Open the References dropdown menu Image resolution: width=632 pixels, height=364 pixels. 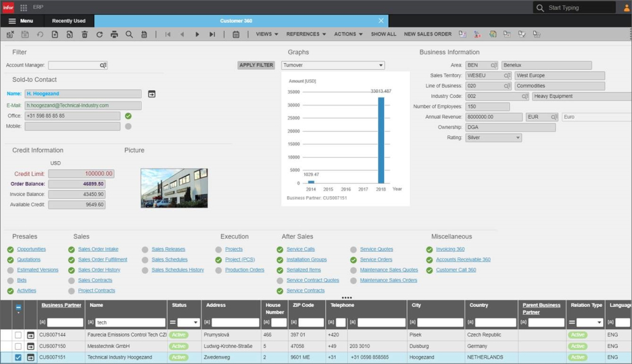[x=306, y=34]
